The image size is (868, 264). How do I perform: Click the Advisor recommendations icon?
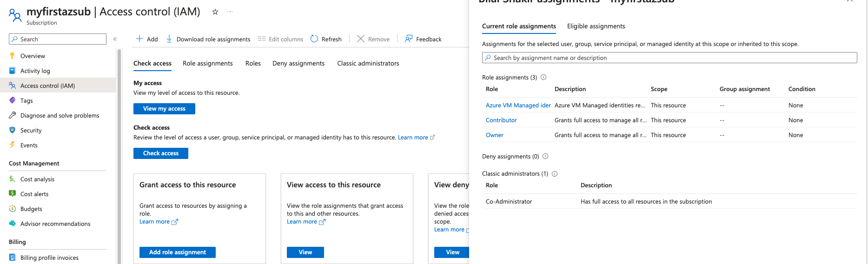click(13, 224)
